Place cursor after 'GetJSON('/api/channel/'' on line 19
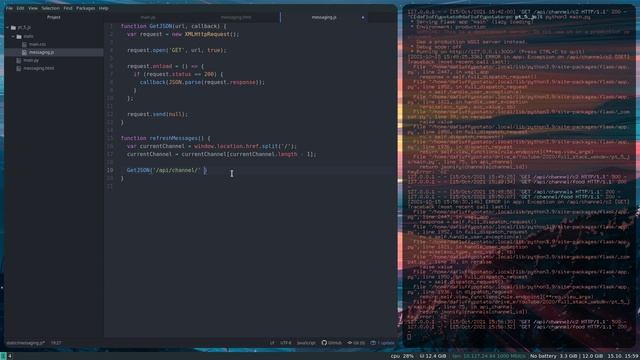 click(x=202, y=171)
